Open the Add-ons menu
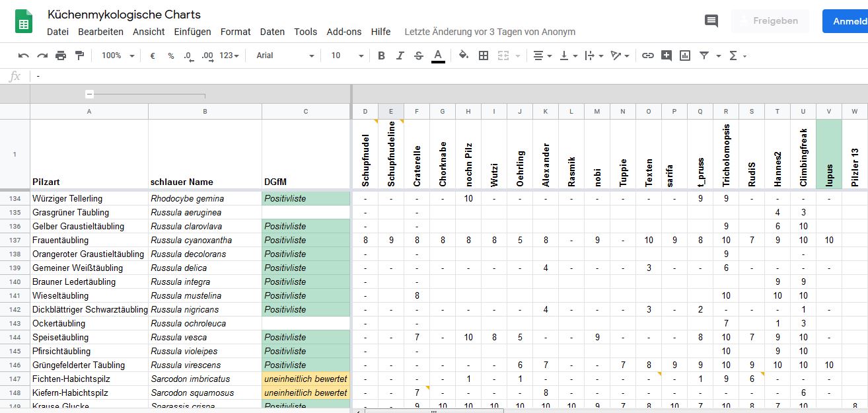This screenshot has height=413, width=868. tap(344, 32)
